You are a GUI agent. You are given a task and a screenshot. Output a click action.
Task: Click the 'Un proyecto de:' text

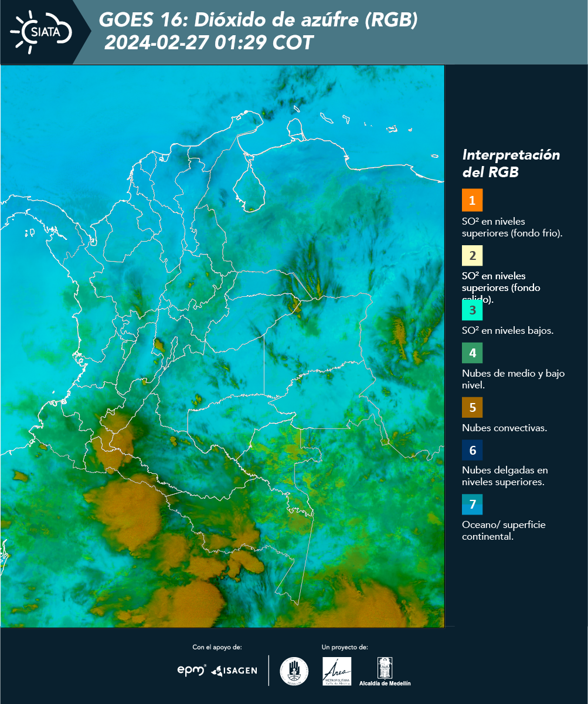(345, 647)
